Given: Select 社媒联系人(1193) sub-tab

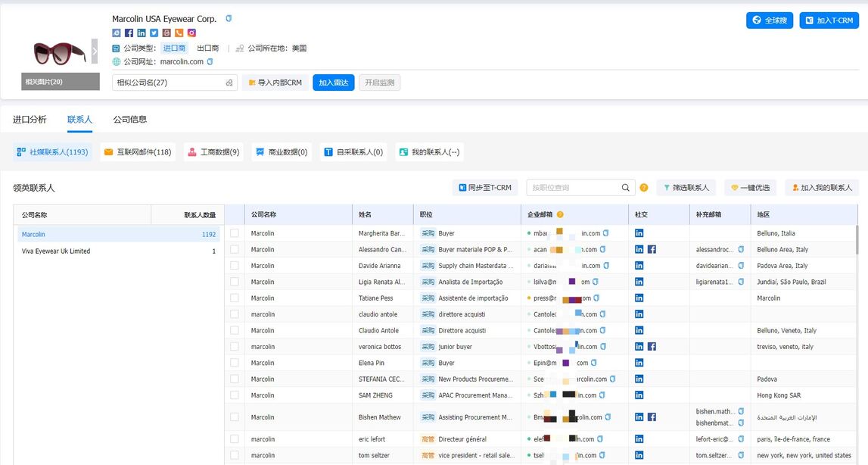Looking at the screenshot, I should [x=52, y=152].
